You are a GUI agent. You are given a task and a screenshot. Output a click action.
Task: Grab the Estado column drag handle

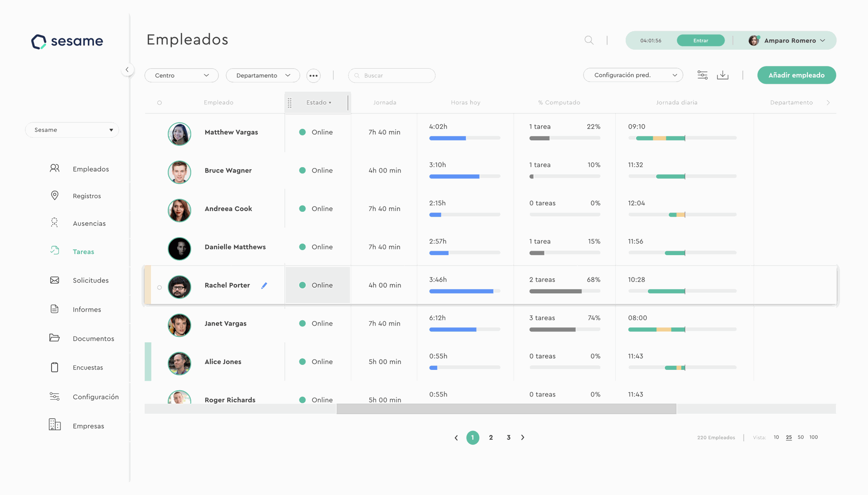pyautogui.click(x=290, y=103)
